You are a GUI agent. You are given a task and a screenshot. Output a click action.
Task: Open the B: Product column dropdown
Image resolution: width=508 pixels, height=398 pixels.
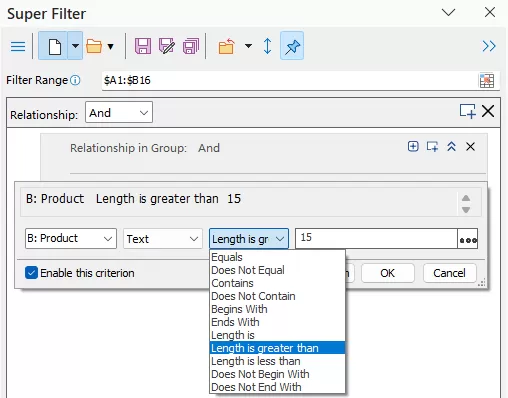(71, 238)
